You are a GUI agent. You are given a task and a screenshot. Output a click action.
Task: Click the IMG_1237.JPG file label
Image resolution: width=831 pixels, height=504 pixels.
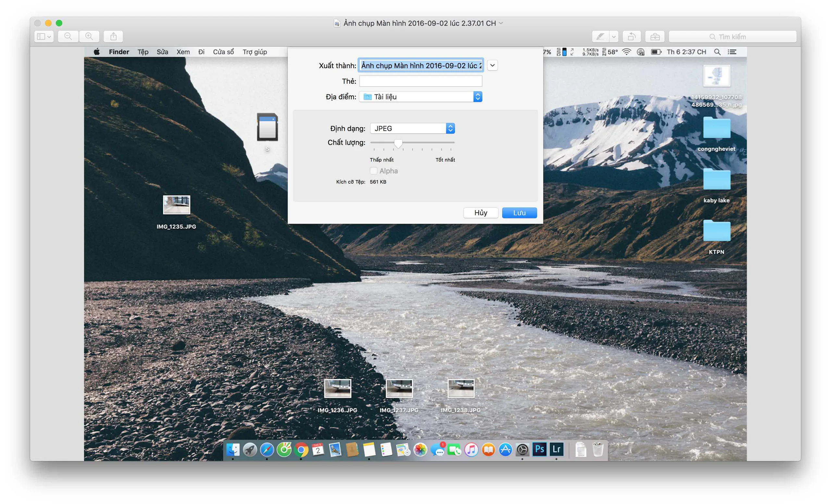(399, 410)
